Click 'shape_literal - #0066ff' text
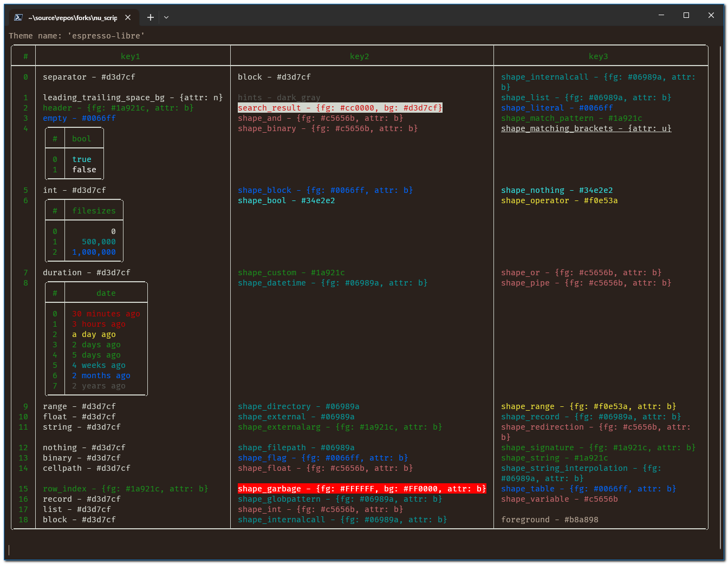The height and width of the screenshot is (564, 728). pyautogui.click(x=557, y=108)
